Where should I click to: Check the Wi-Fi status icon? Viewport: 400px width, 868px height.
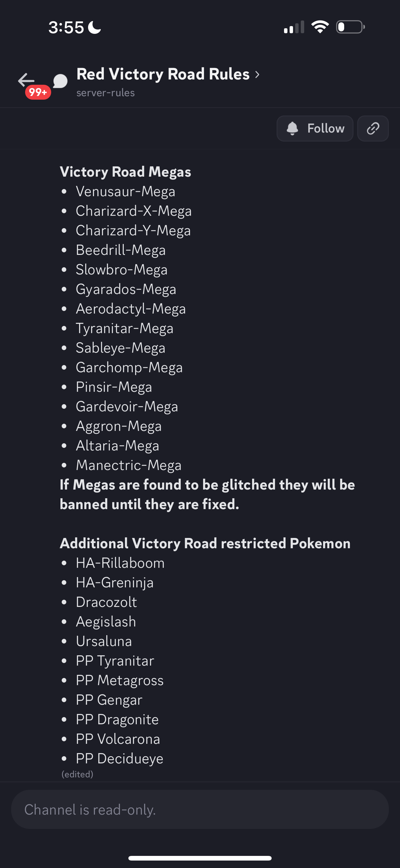320,27
